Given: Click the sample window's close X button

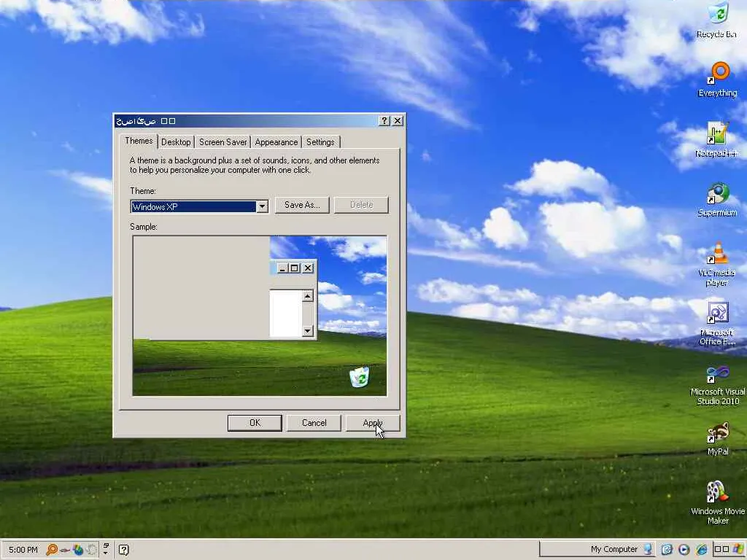Looking at the screenshot, I should [308, 268].
